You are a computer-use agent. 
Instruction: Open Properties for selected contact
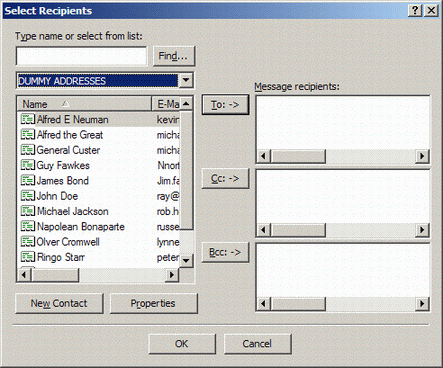[153, 303]
